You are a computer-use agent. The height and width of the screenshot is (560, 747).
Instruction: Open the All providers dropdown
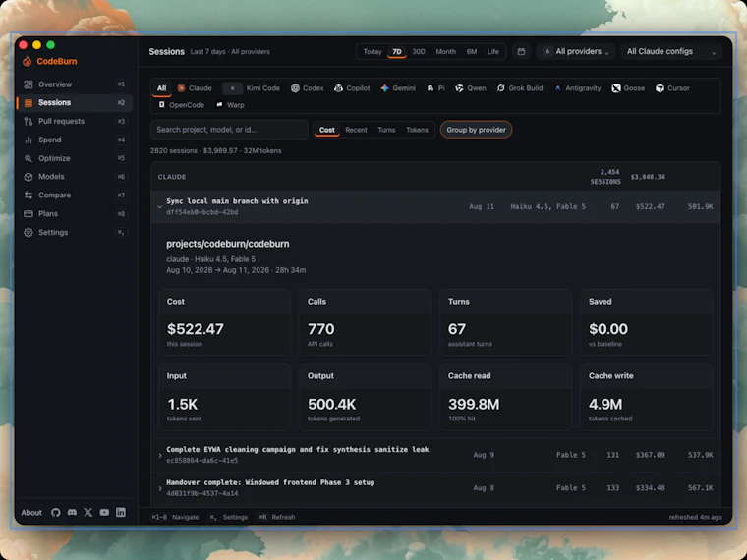576,51
